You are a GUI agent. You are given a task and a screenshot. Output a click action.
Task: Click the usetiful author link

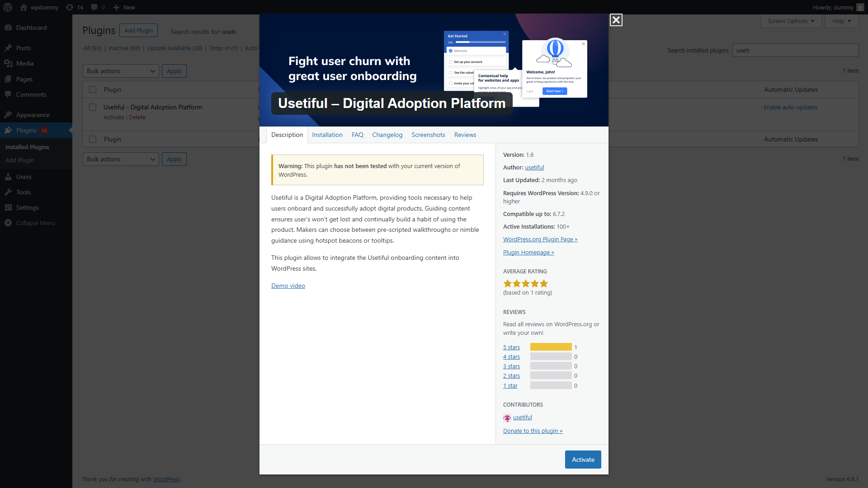534,167
